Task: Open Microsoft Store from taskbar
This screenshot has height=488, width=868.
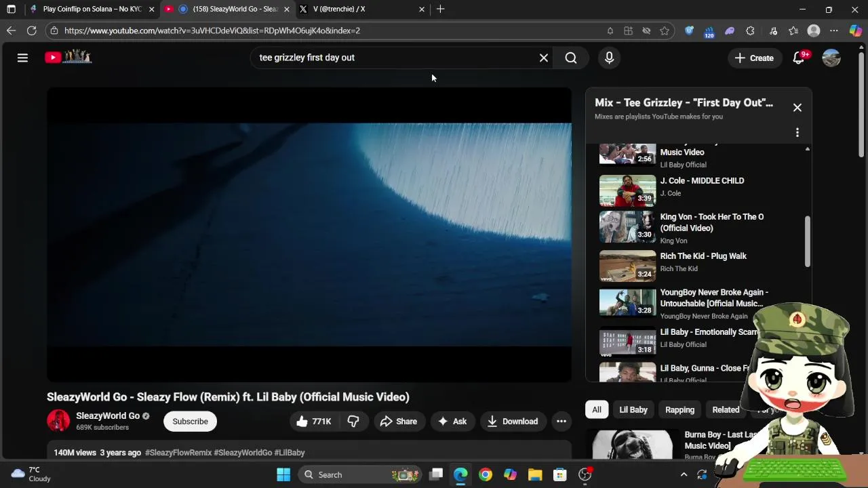Action: (x=560, y=474)
